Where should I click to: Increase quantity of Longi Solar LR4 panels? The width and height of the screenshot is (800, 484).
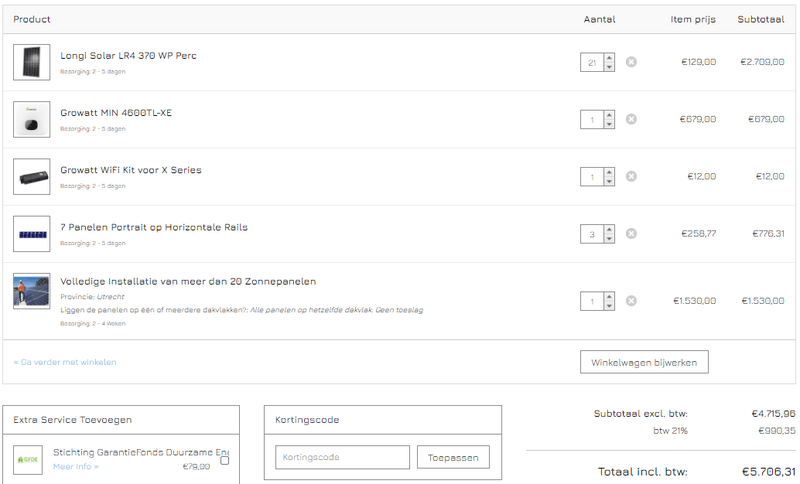pyautogui.click(x=609, y=58)
